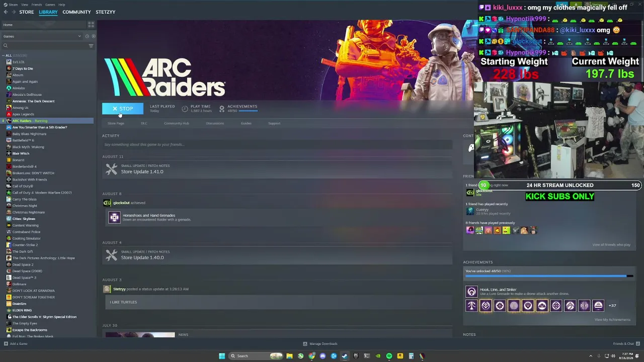The height and width of the screenshot is (362, 644).
Task: Click the 'Say something about this game' field
Action: point(277,145)
